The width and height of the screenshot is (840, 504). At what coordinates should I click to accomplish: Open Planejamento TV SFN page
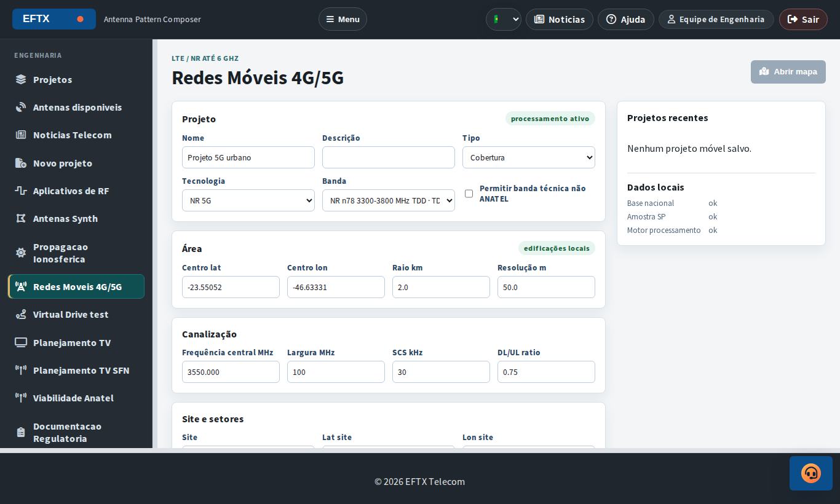pos(76,370)
